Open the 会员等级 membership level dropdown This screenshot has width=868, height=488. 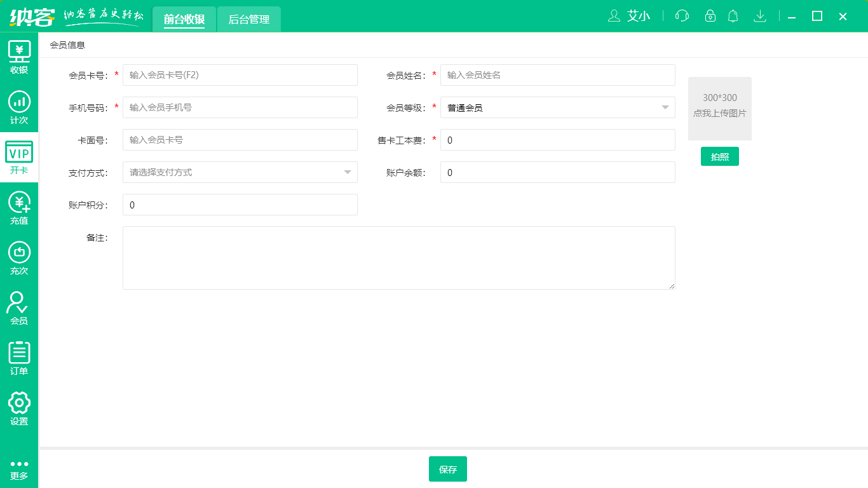coord(664,107)
